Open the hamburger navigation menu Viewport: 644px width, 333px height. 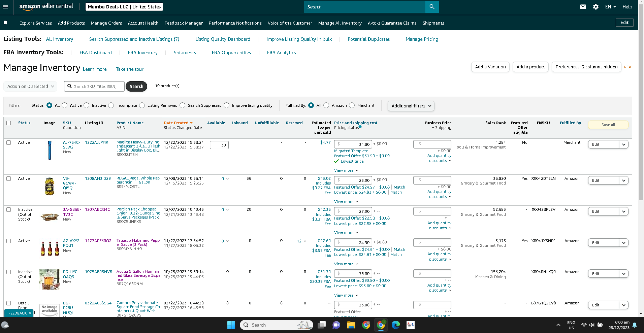point(5,7)
